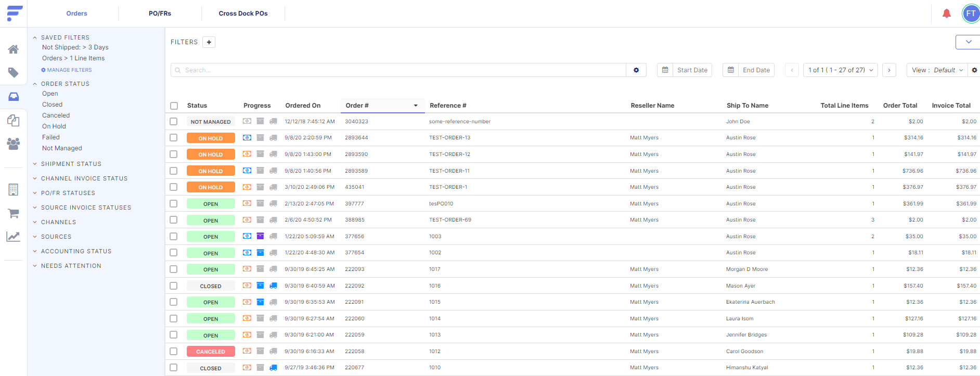Click the calendar icon for End Date
This screenshot has width=980, height=376.
730,70
